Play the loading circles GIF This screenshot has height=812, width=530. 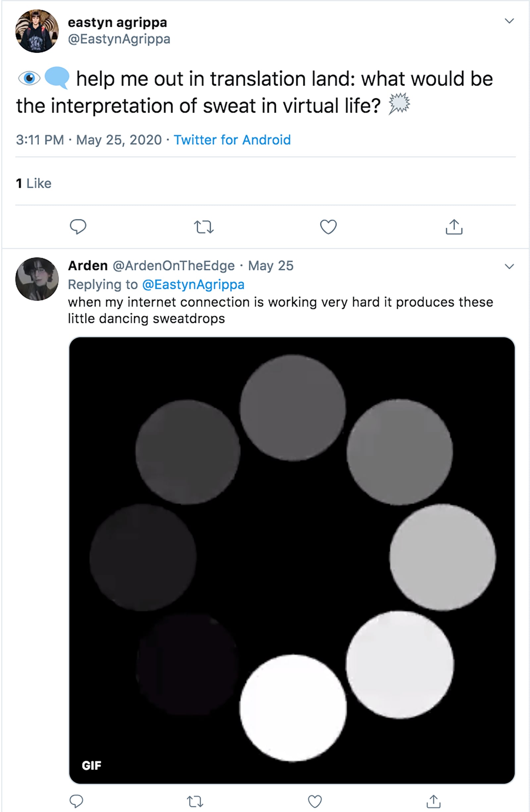(292, 560)
